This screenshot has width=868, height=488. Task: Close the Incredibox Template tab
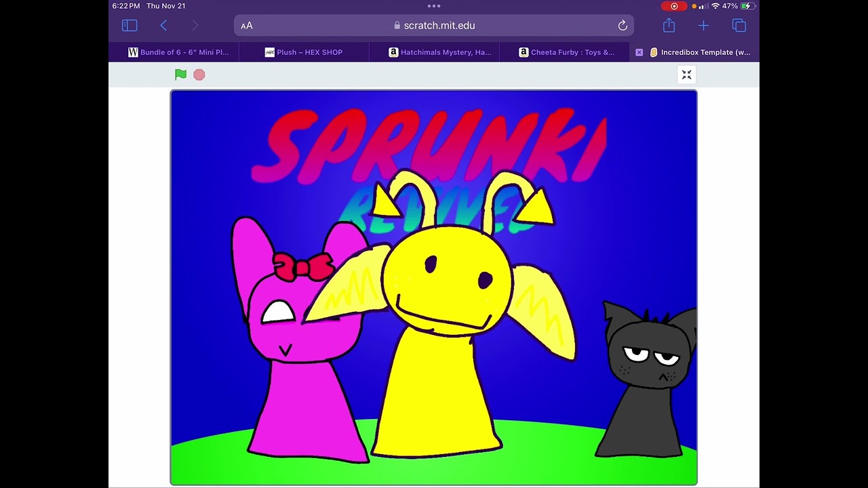[639, 52]
